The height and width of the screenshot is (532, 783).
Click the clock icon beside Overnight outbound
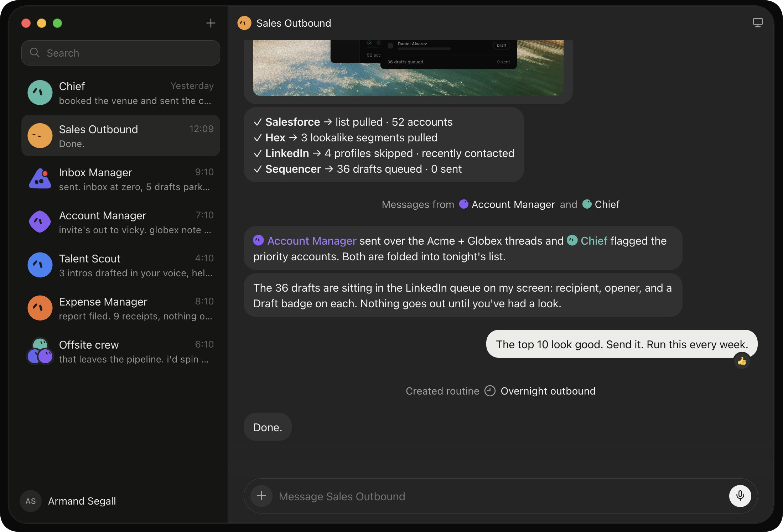(490, 391)
